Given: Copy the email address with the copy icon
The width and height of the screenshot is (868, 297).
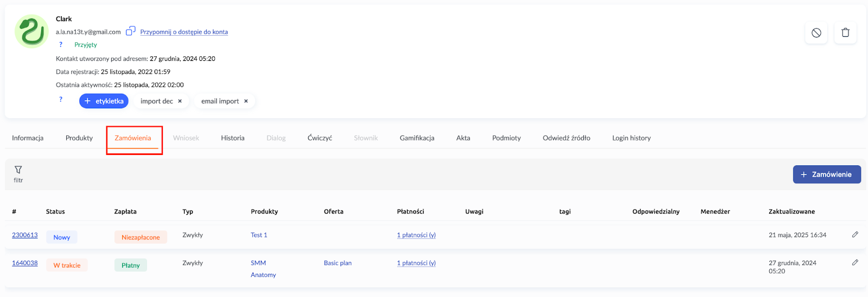Looking at the screenshot, I should [x=131, y=31].
